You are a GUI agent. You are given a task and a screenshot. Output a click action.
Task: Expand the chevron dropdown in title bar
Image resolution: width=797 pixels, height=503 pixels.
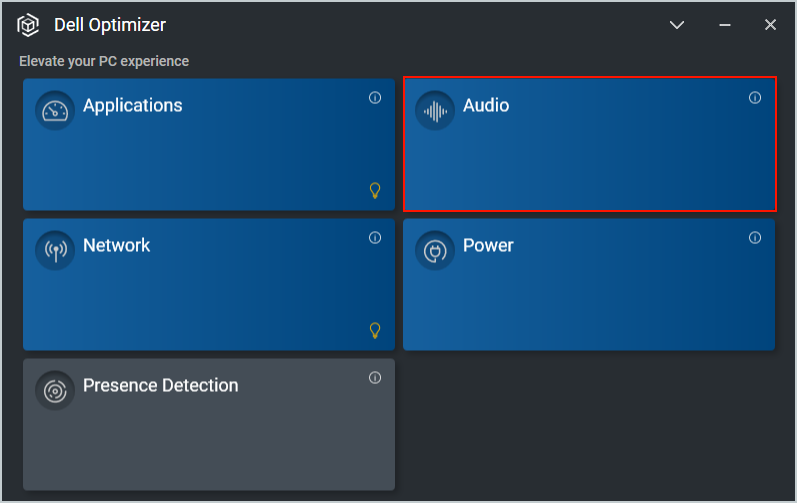(x=677, y=25)
